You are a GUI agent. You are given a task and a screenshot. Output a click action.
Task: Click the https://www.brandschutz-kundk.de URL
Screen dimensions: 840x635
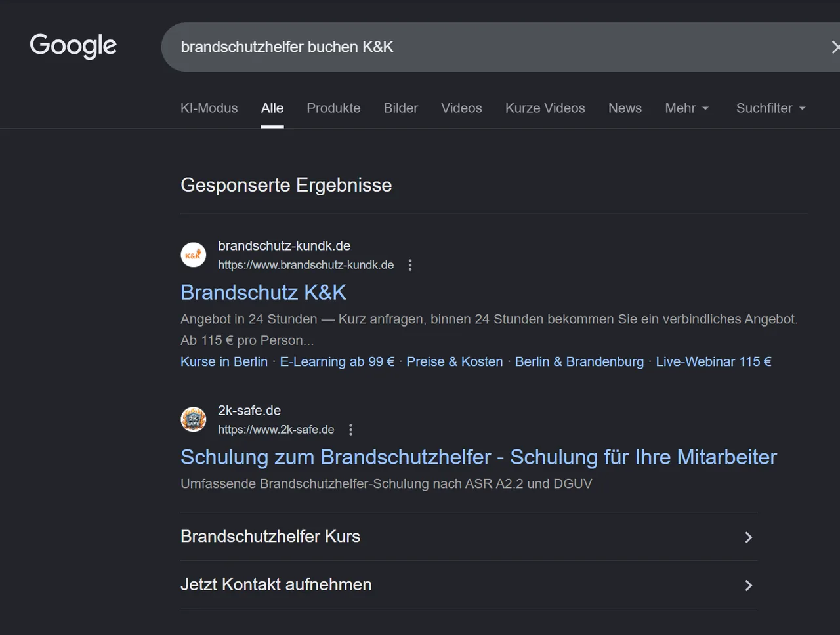pyautogui.click(x=306, y=265)
